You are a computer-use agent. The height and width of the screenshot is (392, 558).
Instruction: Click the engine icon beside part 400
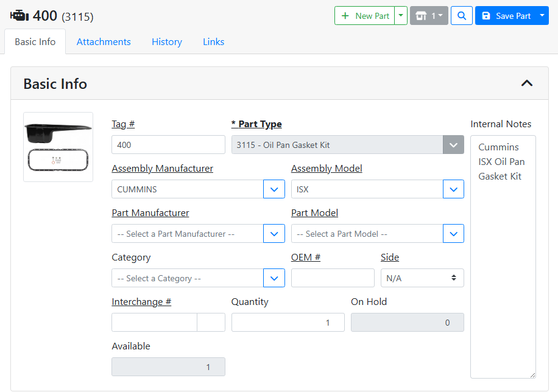point(19,15)
